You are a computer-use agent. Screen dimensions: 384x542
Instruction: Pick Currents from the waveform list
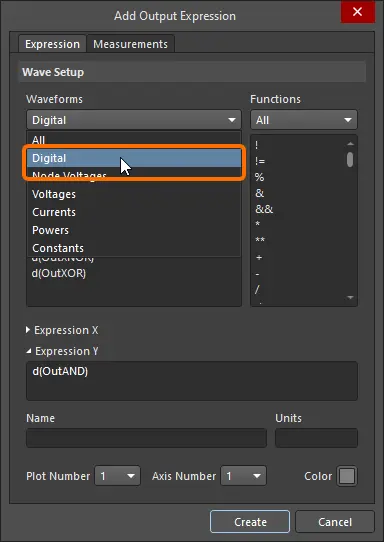pyautogui.click(x=134, y=212)
